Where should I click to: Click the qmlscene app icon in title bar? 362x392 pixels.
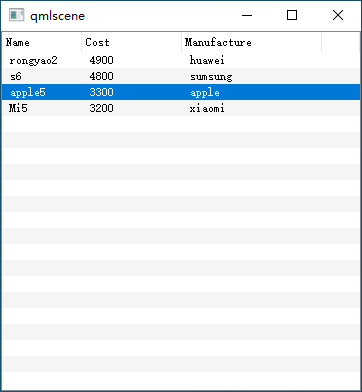16,15
